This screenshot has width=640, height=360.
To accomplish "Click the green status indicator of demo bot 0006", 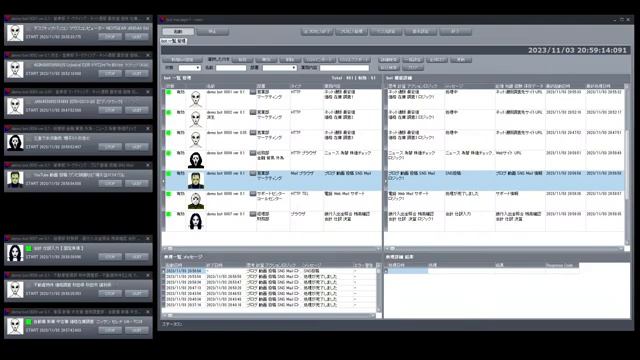I will (169, 194).
